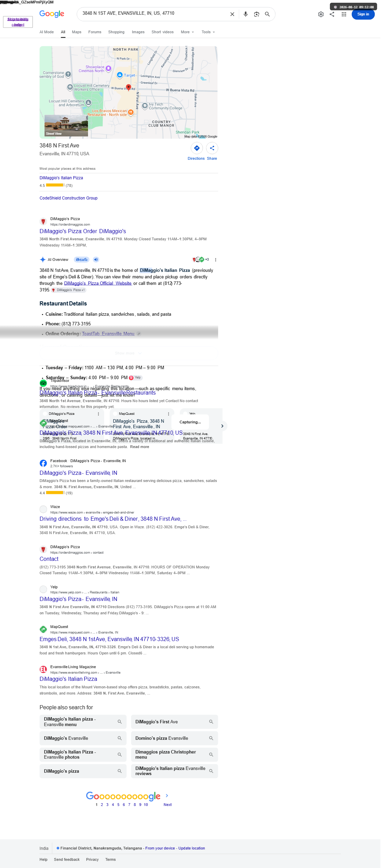
Task: Open Evansville Living DiMaggio's Italian Pizza result
Action: (x=69, y=679)
